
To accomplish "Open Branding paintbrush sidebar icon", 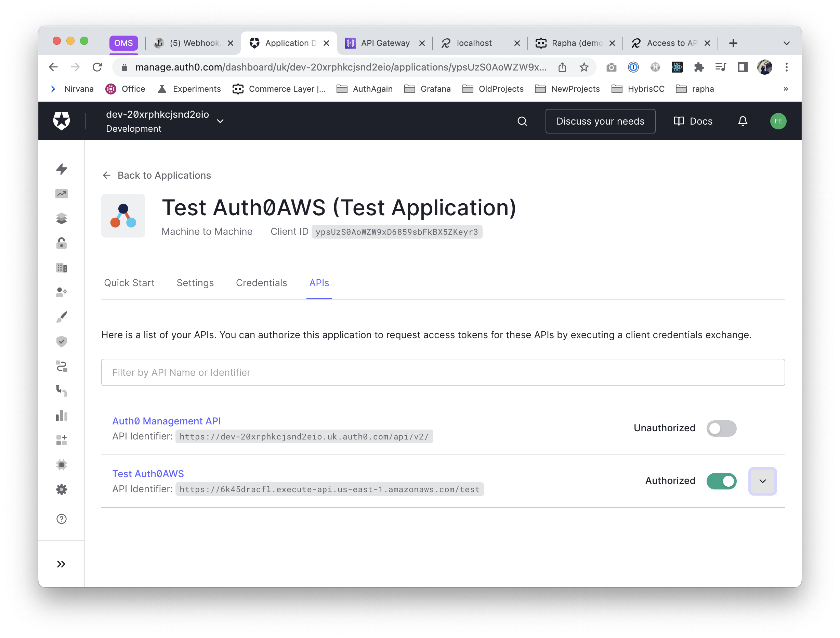I will pyautogui.click(x=62, y=317).
